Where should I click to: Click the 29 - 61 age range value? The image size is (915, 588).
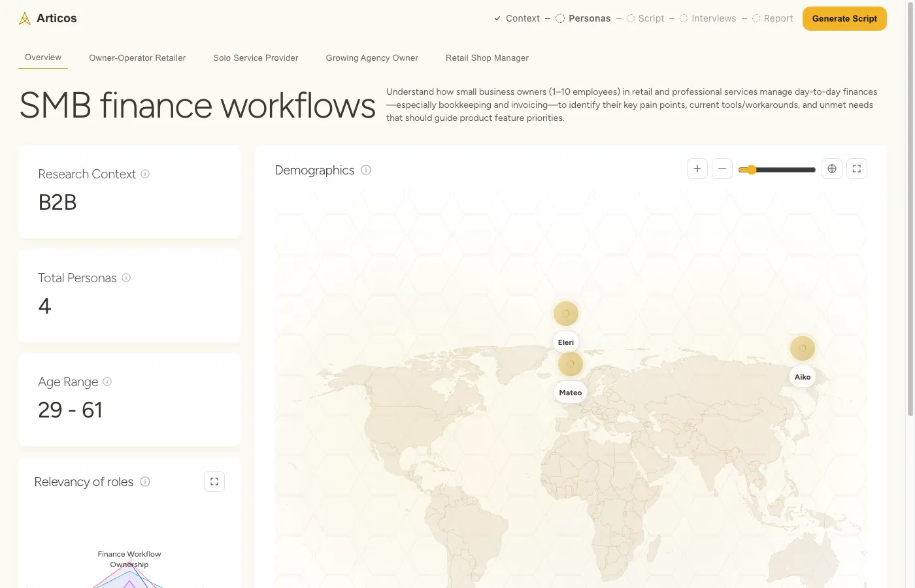[x=70, y=410]
